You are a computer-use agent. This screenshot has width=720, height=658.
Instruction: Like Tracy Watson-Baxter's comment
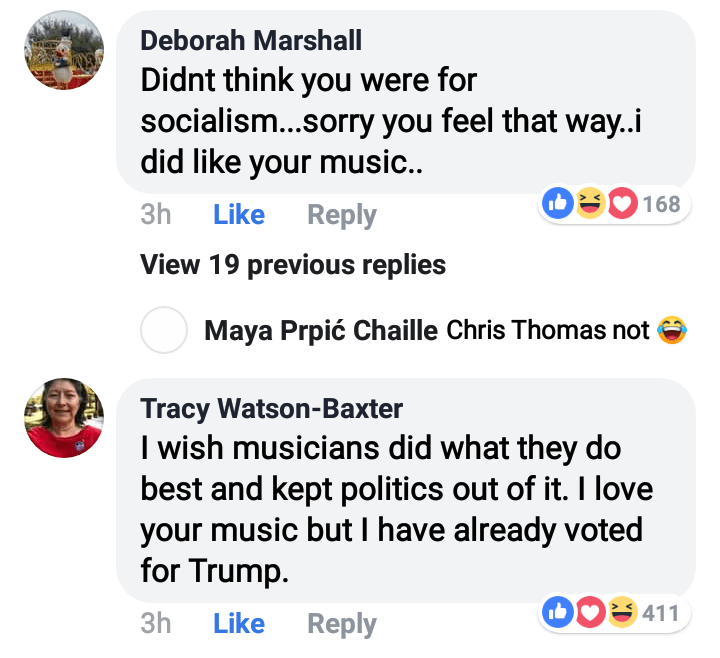239,624
